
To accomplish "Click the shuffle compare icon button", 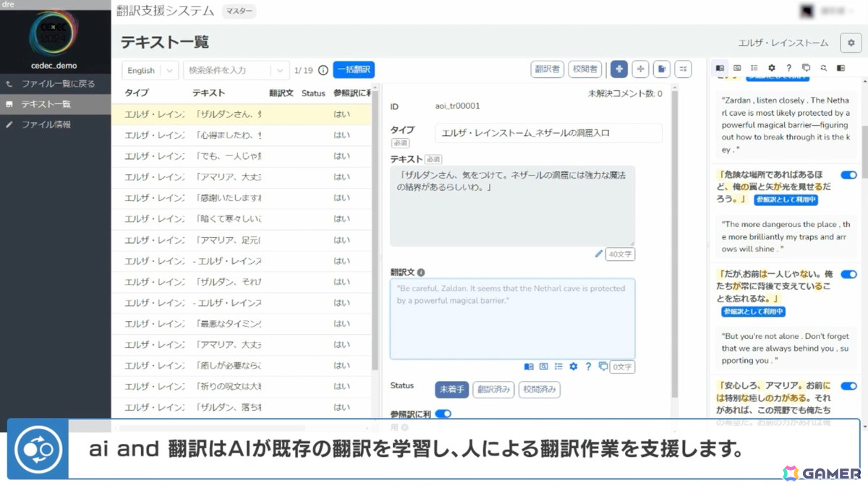I will [x=683, y=69].
